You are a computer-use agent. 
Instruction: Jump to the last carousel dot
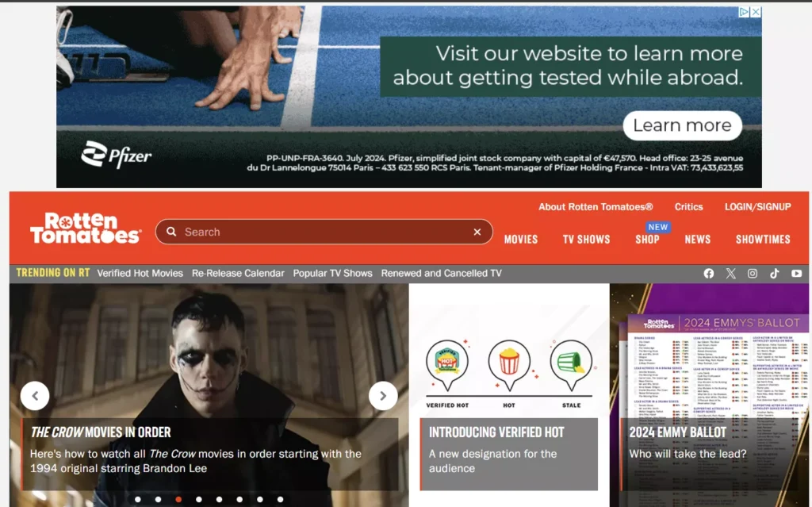coord(280,499)
